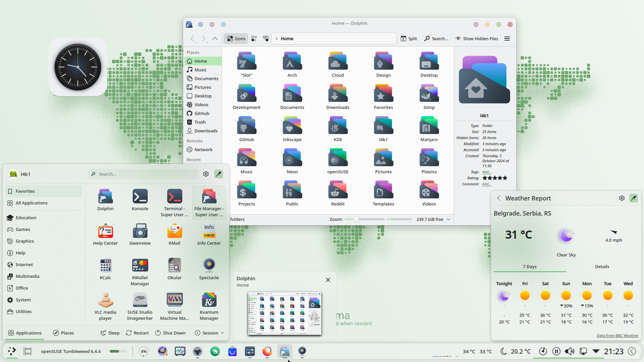The image size is (644, 362).
Task: Click Add link next to Comment
Action: pos(487,184)
